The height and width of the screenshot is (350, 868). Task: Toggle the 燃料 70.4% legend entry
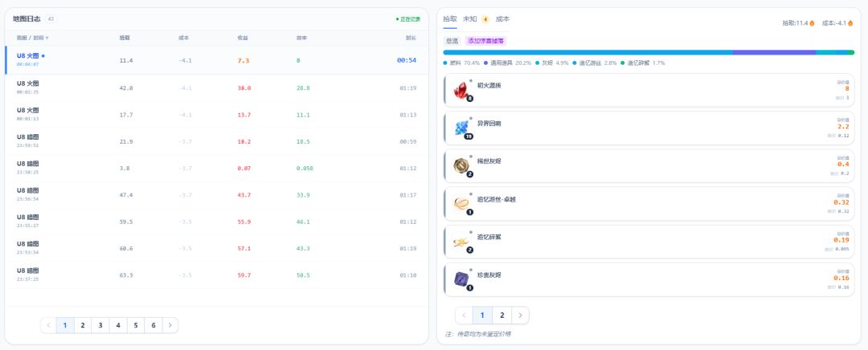coord(461,63)
